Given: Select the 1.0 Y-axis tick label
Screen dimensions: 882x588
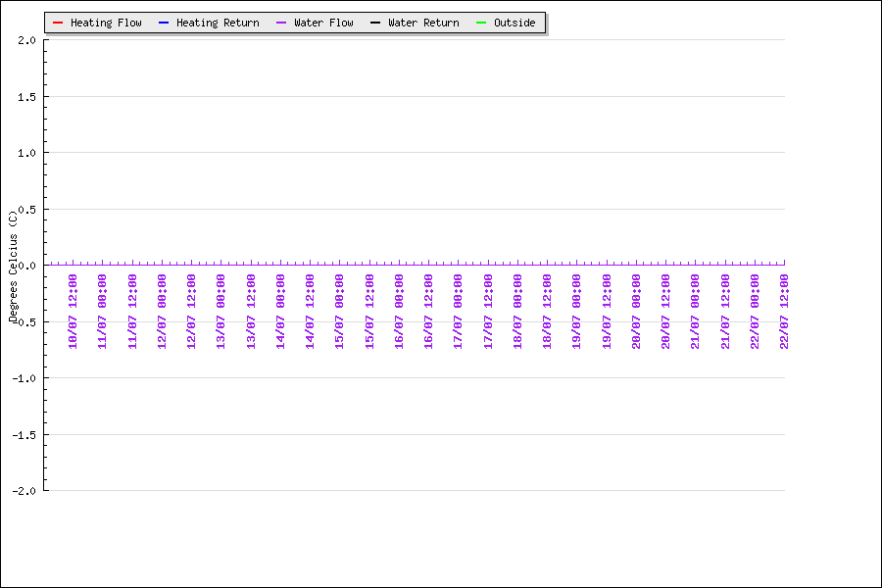Looking at the screenshot, I should click(26, 153).
